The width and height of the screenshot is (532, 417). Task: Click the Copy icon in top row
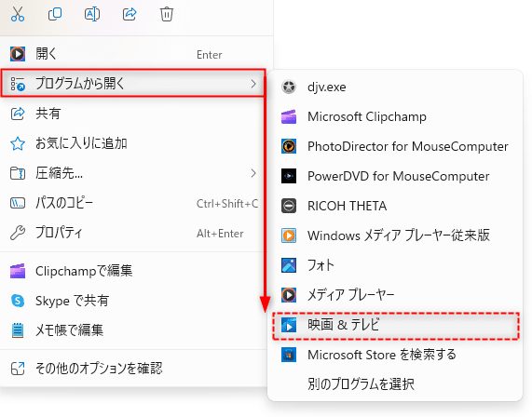click(x=55, y=14)
